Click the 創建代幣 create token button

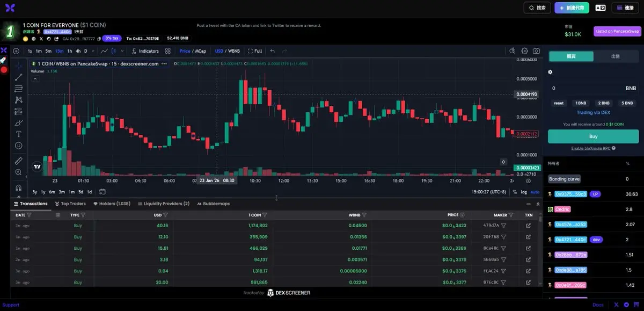[x=572, y=8]
